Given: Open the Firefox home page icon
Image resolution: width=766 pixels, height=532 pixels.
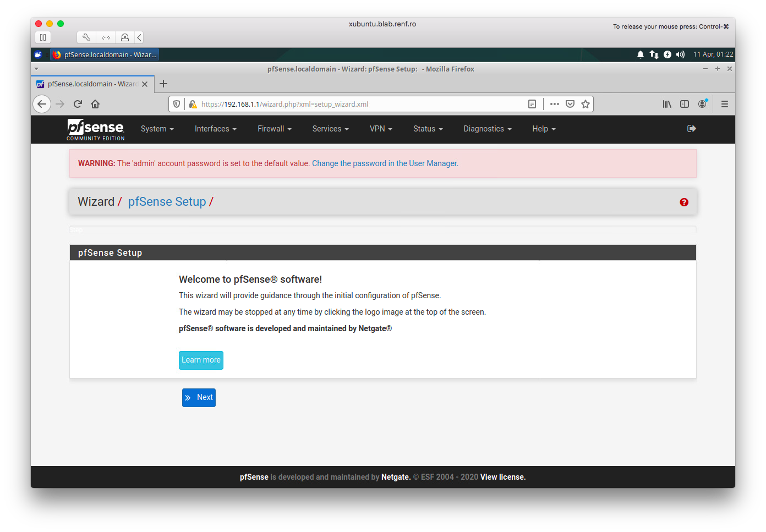Looking at the screenshot, I should [95, 104].
